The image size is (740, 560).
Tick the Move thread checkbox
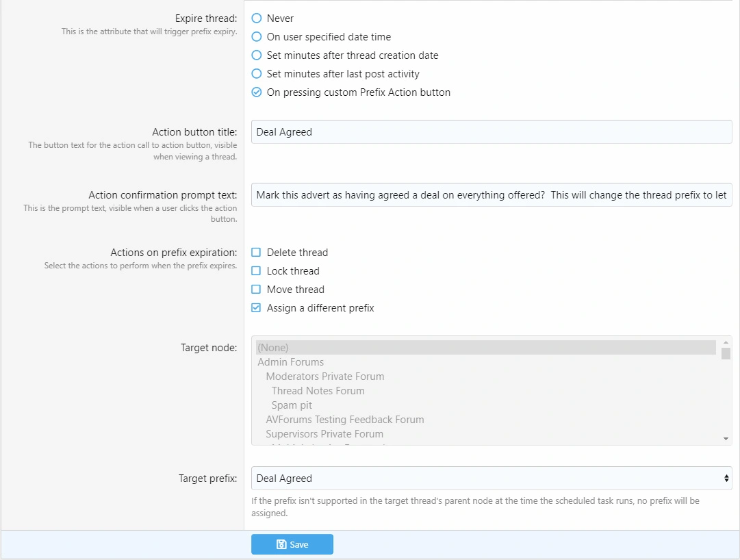pos(257,290)
